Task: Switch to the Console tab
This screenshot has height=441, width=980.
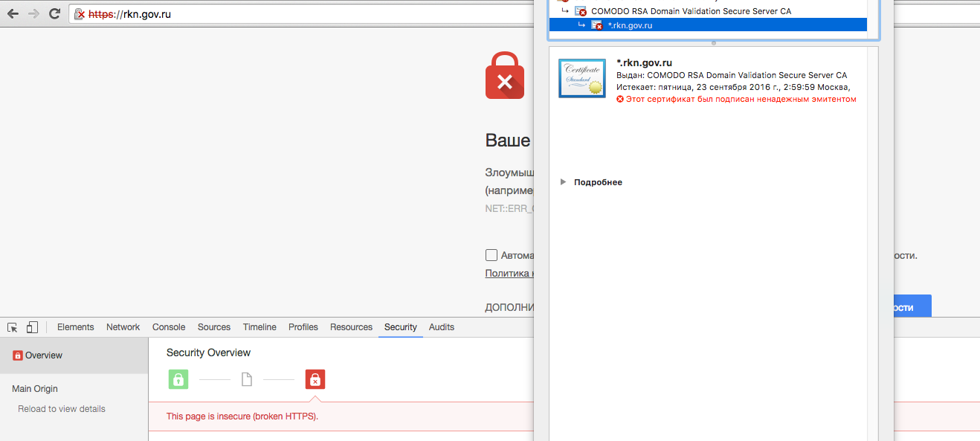Action: pos(169,327)
